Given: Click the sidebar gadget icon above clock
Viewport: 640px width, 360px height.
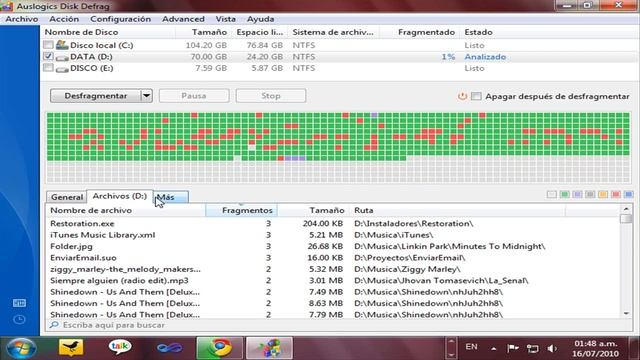Looking at the screenshot, I should click(x=19, y=303).
